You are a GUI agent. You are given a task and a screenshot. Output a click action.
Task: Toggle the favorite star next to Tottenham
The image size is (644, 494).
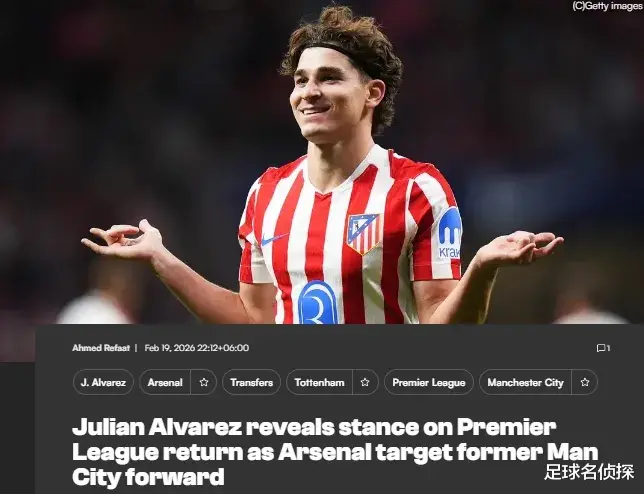coord(365,382)
